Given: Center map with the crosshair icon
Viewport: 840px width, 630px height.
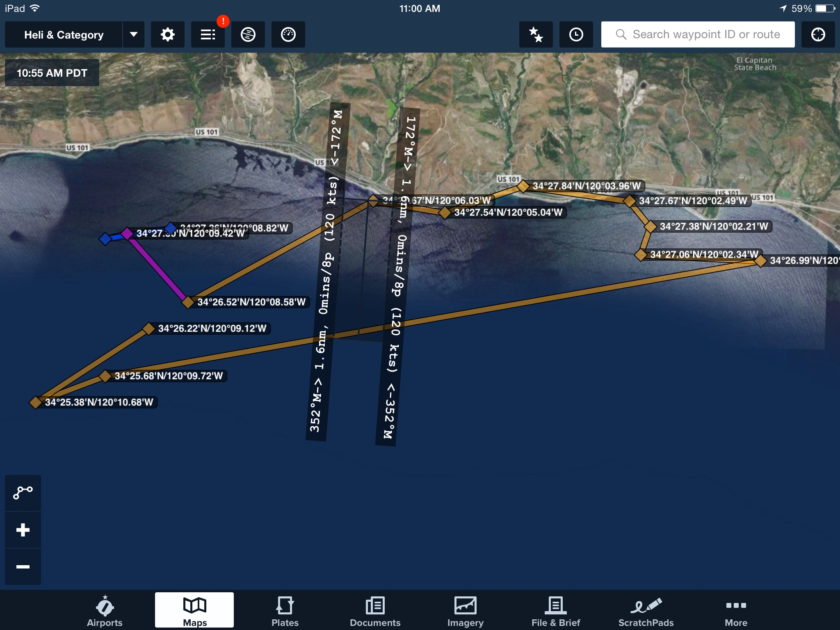Looking at the screenshot, I should pos(818,34).
